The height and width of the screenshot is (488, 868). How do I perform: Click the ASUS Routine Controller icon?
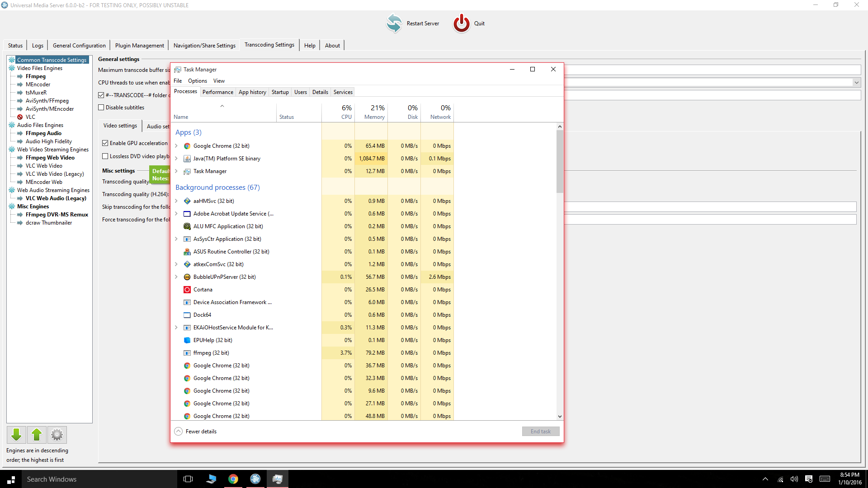(x=187, y=252)
